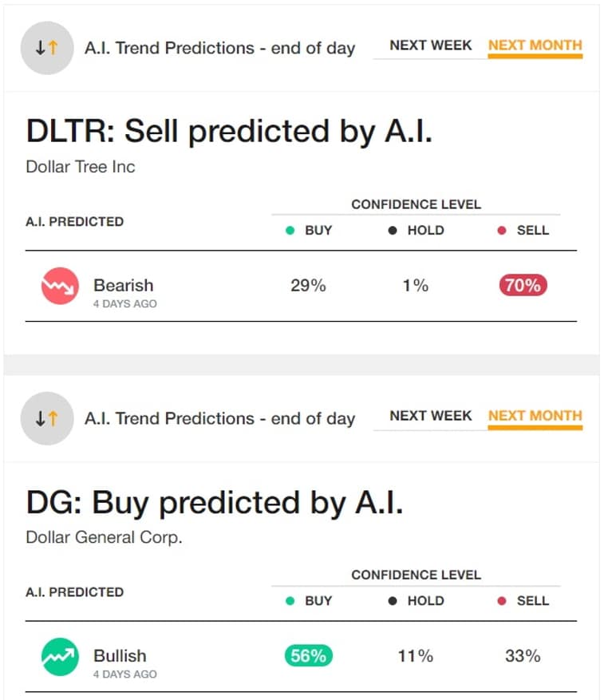Click the green 56% buy confidence badge
This screenshot has height=700, width=604.
coord(309,656)
